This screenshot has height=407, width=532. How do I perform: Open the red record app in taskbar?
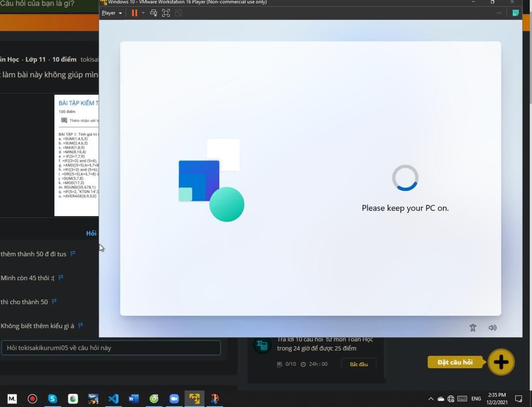[32, 399]
